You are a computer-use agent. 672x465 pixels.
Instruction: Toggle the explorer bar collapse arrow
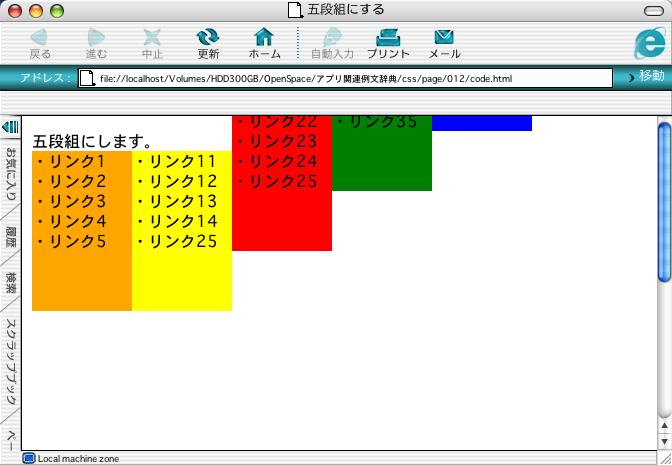(11, 127)
